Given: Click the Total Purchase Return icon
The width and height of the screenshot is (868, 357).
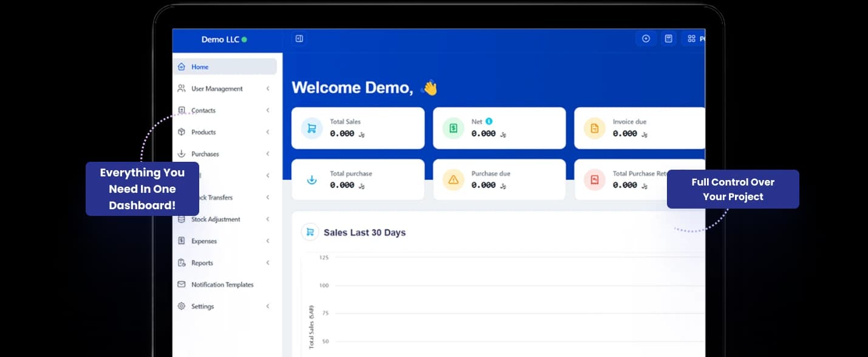Looking at the screenshot, I should pyautogui.click(x=594, y=180).
